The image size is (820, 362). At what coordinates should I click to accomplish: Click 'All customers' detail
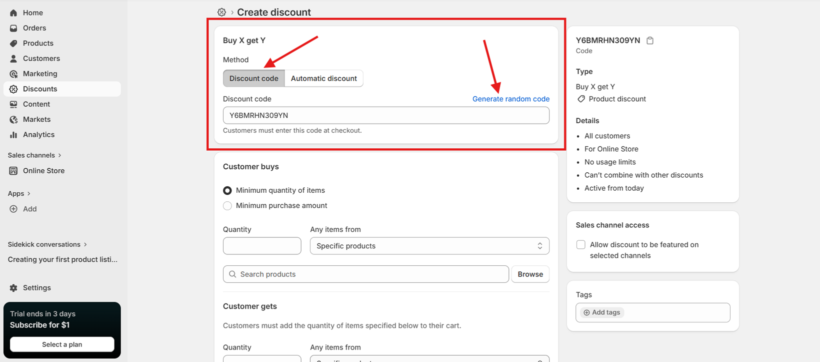[x=607, y=136]
